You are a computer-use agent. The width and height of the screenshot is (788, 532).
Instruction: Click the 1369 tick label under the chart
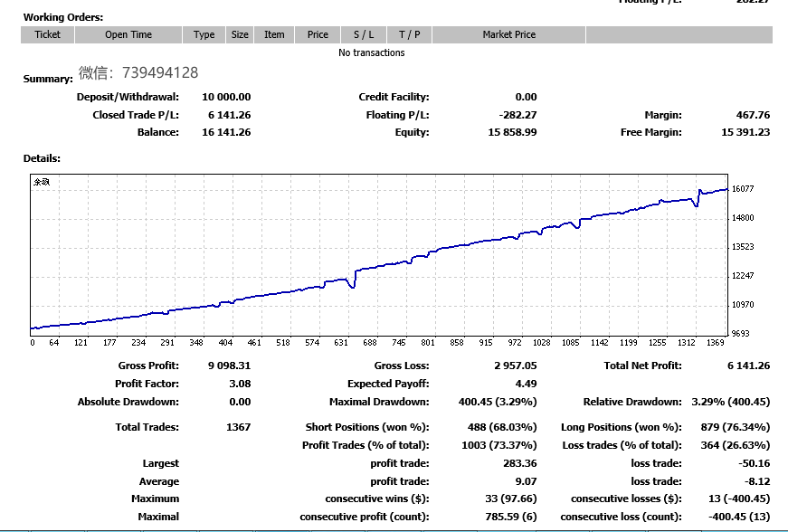[x=715, y=343]
